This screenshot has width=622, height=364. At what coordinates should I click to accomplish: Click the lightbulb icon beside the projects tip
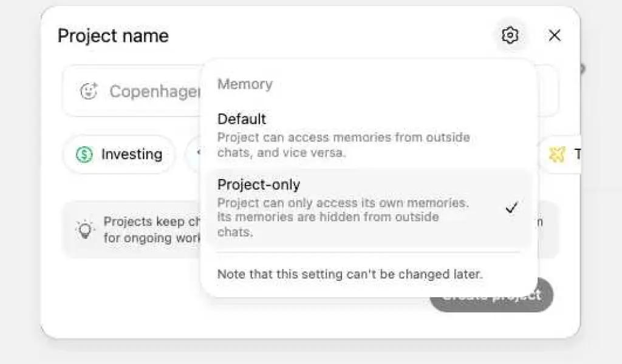(x=85, y=229)
